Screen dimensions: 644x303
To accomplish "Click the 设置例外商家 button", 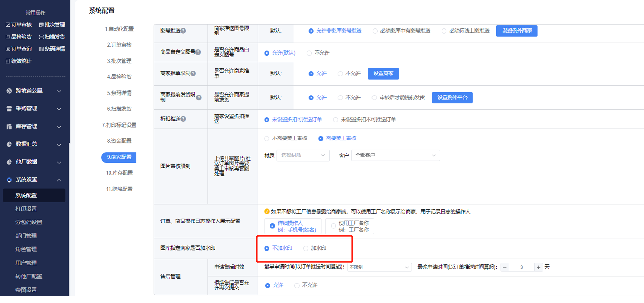I will [517, 31].
